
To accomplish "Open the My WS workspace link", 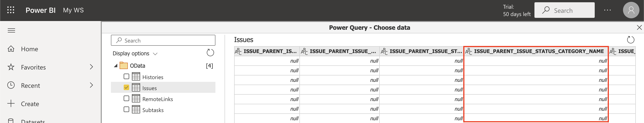I will click(73, 10).
